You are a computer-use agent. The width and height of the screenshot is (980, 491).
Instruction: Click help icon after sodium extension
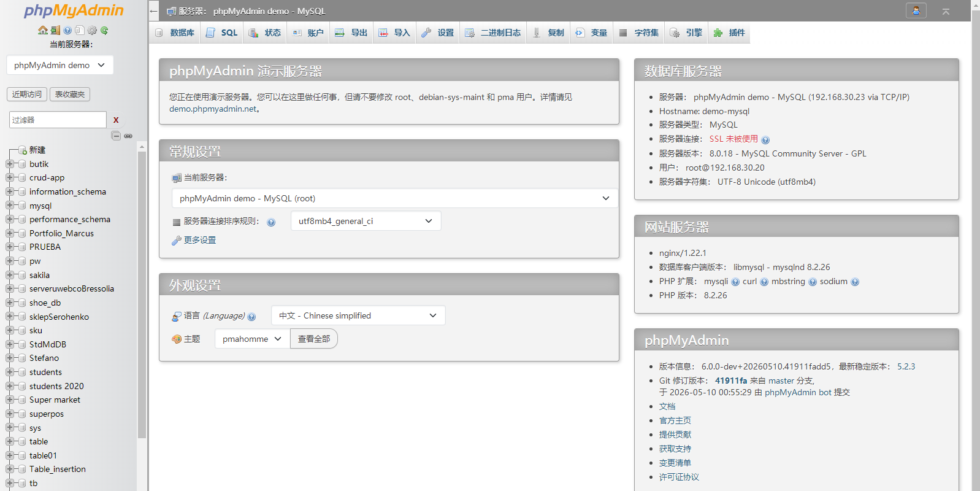[855, 282]
